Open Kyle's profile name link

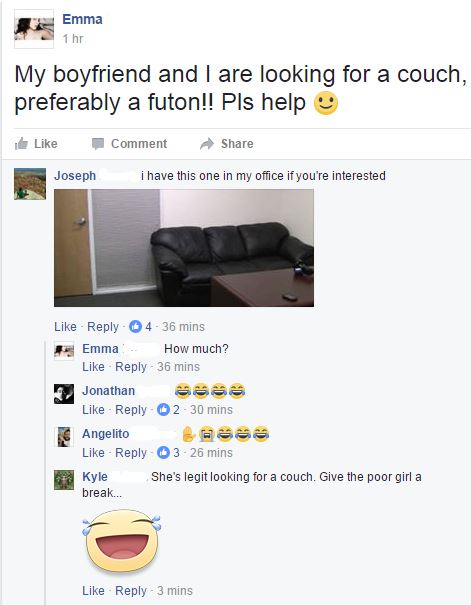point(95,477)
